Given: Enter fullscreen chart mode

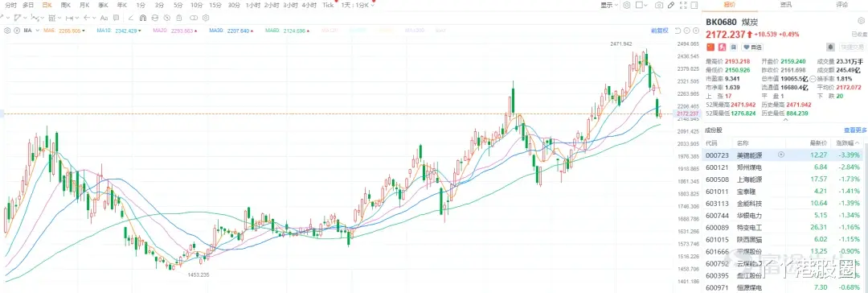Looking at the screenshot, I should (x=683, y=5).
